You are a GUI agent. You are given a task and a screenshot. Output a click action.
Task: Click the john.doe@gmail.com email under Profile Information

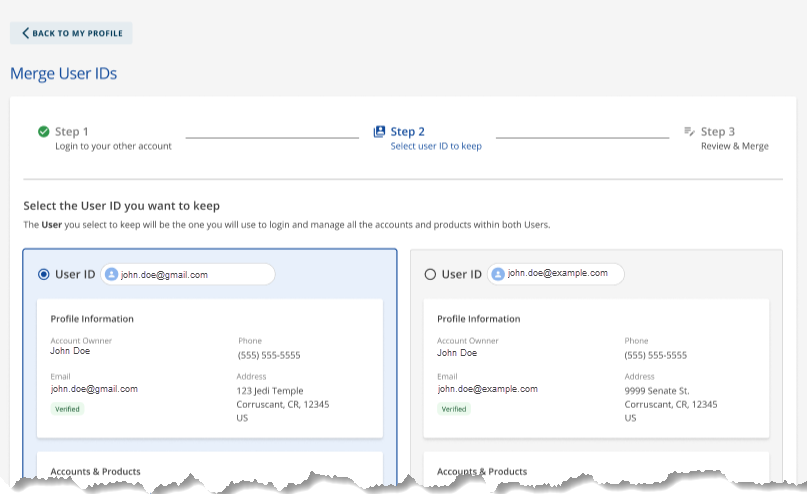94,389
